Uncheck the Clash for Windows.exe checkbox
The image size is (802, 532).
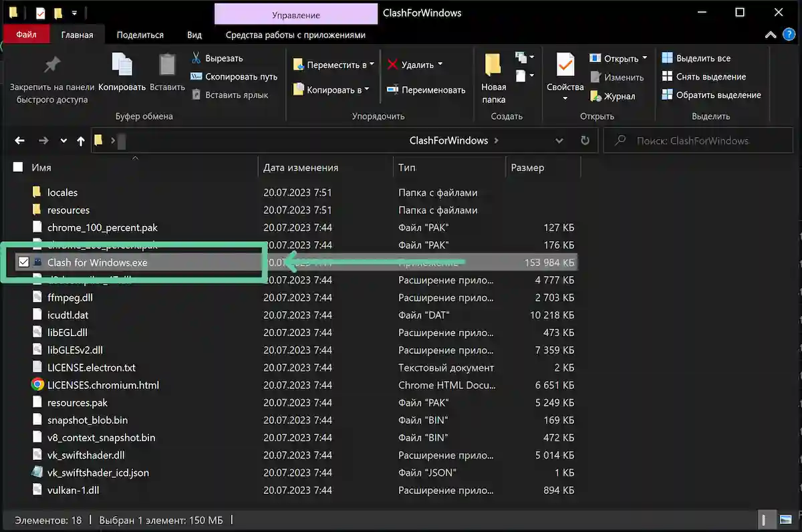pos(23,263)
